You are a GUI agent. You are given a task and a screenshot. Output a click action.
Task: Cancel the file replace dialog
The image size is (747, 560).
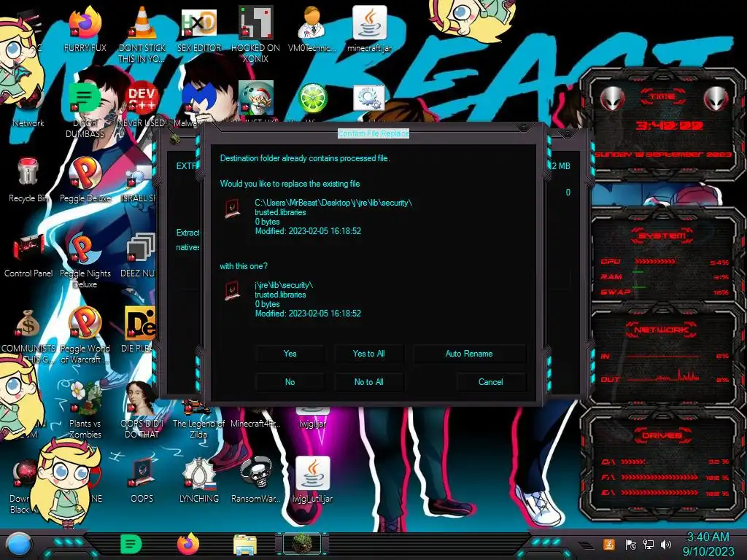coord(491,382)
